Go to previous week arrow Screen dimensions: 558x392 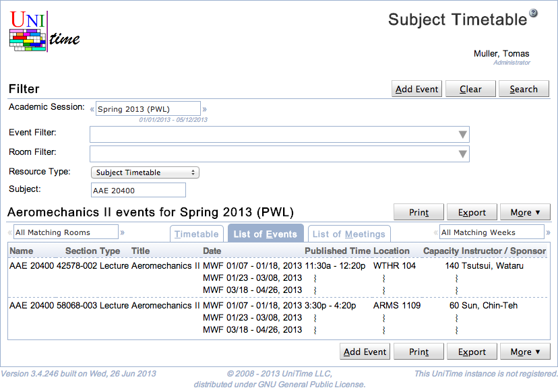point(435,232)
